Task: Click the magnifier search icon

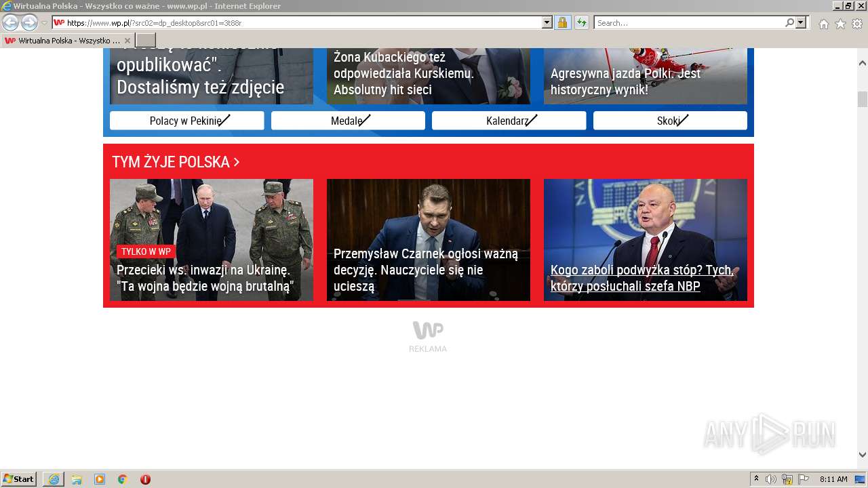Action: tap(789, 22)
